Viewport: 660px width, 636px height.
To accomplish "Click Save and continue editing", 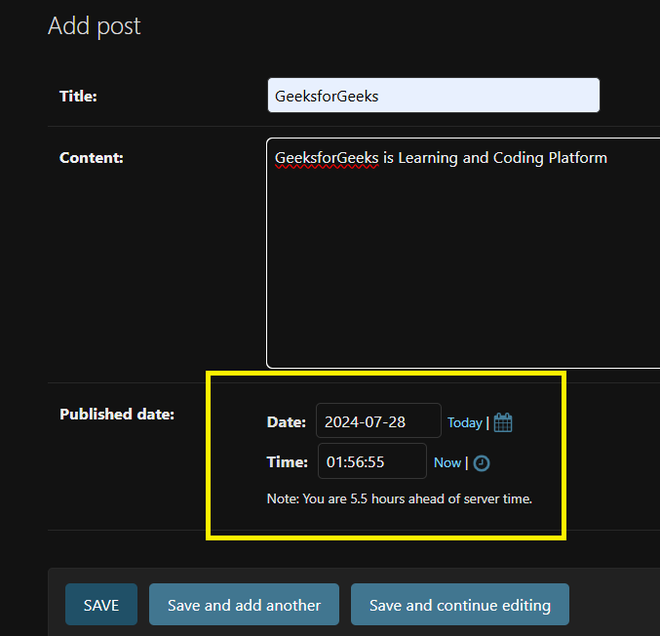I will (x=460, y=604).
